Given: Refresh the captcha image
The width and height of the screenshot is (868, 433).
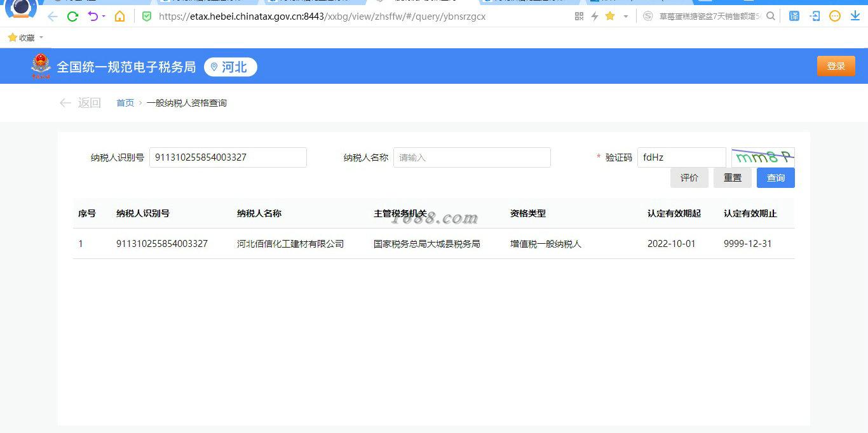Looking at the screenshot, I should [x=763, y=157].
